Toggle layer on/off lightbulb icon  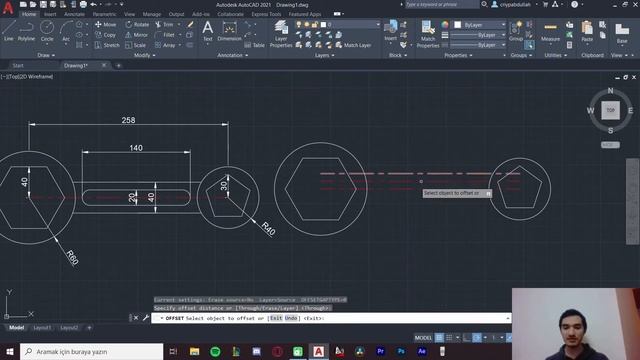click(x=299, y=24)
